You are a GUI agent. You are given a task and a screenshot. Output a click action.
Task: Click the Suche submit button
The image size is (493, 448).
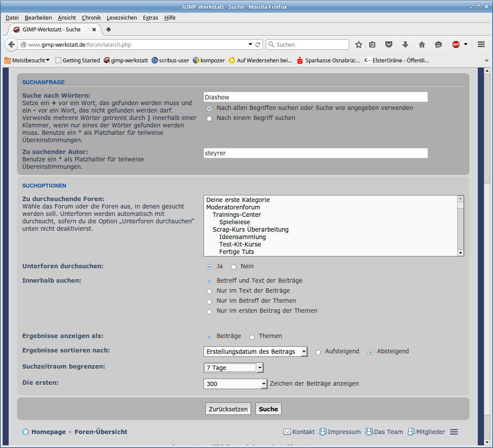coord(268,409)
